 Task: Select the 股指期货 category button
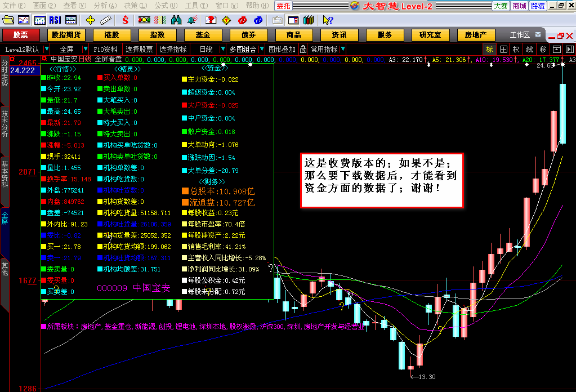[x=66, y=35]
